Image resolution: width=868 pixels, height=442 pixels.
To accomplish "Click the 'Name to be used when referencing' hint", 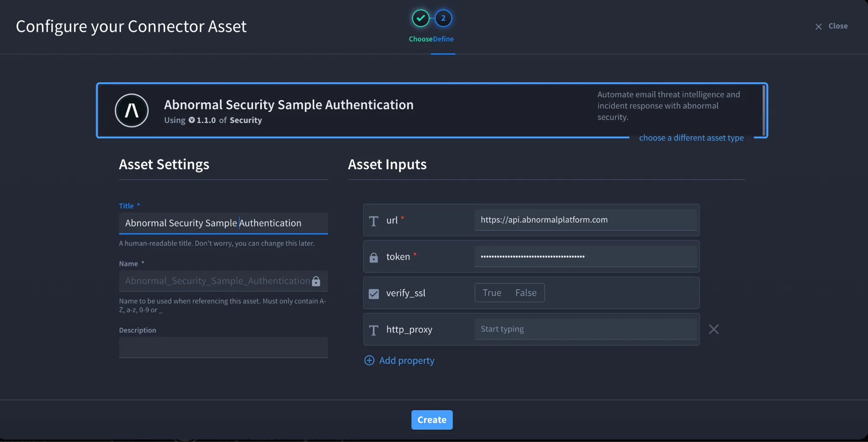I will [223, 305].
